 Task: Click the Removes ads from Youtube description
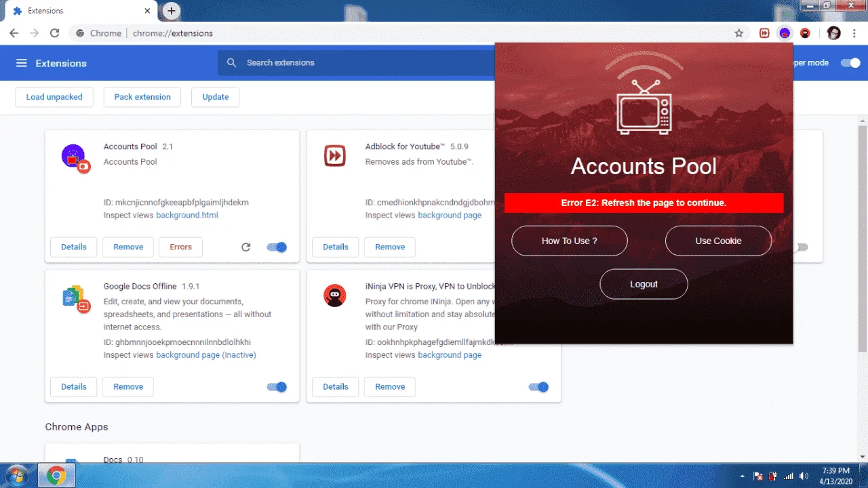click(x=419, y=162)
